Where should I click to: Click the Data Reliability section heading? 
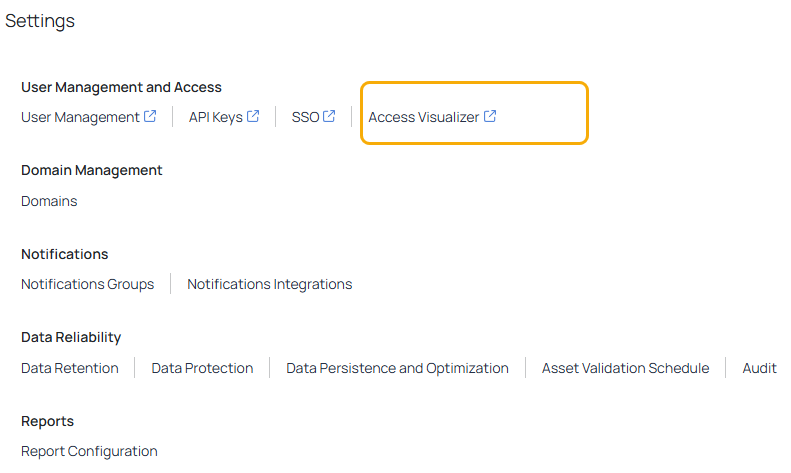click(x=71, y=337)
